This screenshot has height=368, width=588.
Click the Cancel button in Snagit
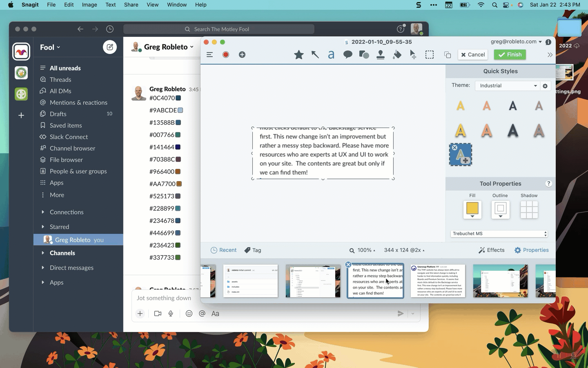(x=473, y=55)
